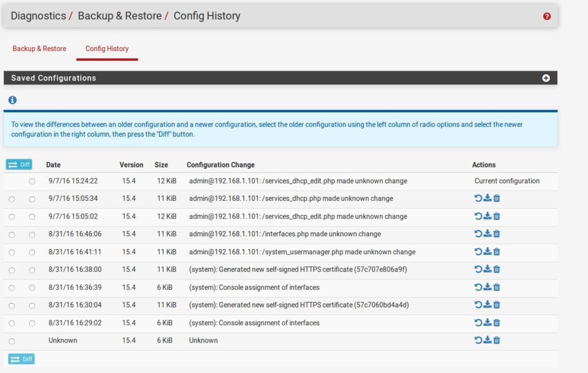Download the 8/31/16 16:46:06 config backup

click(487, 234)
